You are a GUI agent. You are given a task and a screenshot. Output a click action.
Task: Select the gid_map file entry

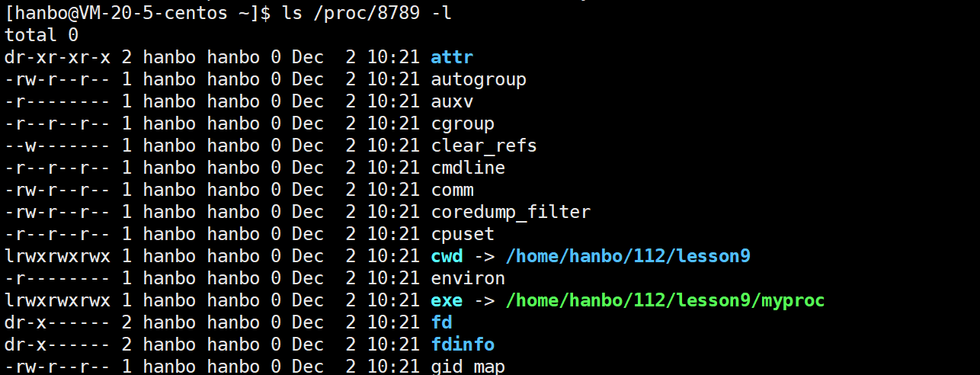[468, 367]
